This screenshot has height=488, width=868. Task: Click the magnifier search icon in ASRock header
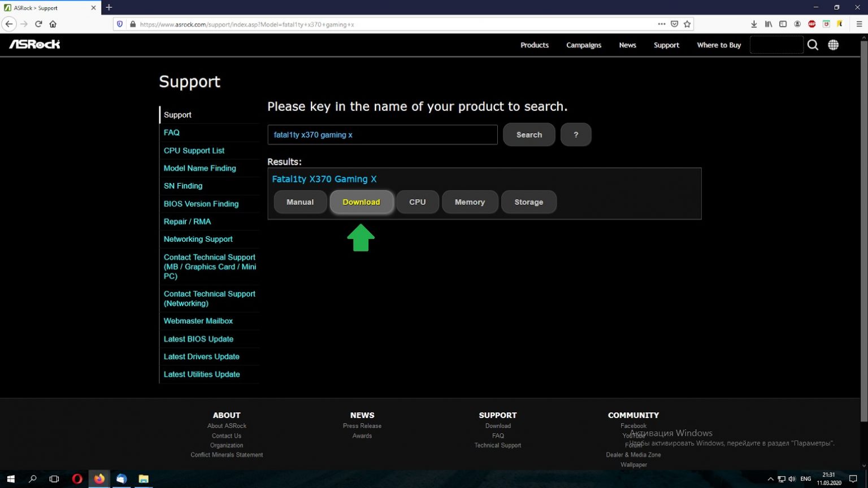coord(813,45)
